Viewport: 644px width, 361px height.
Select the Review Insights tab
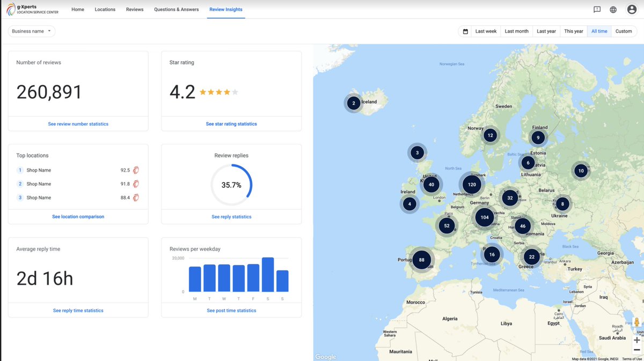tap(226, 9)
